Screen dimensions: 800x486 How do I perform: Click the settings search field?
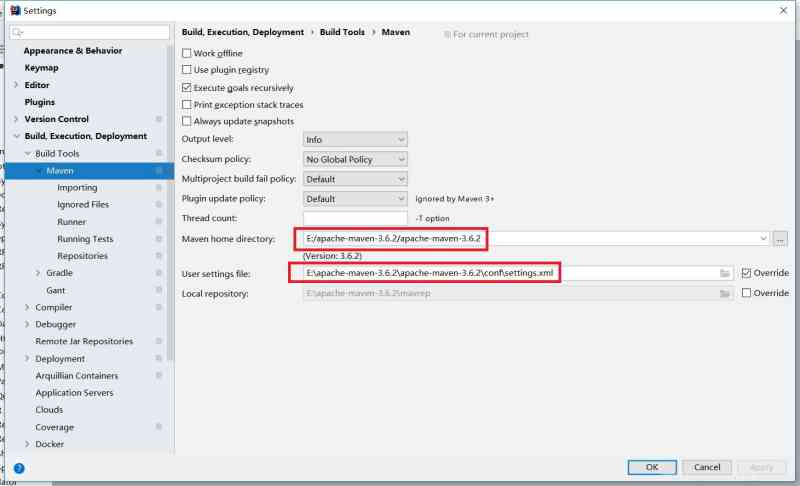click(x=90, y=32)
